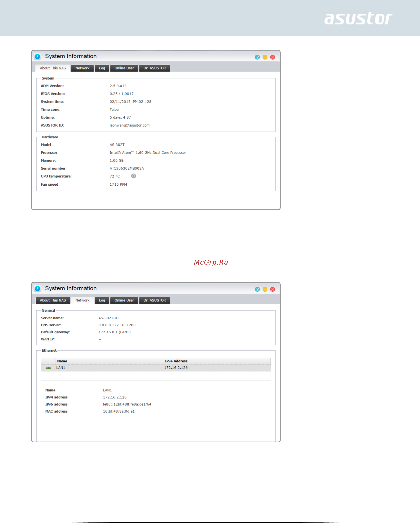Click the Model value AS-302T
This screenshot has width=420, height=524.
click(117, 145)
